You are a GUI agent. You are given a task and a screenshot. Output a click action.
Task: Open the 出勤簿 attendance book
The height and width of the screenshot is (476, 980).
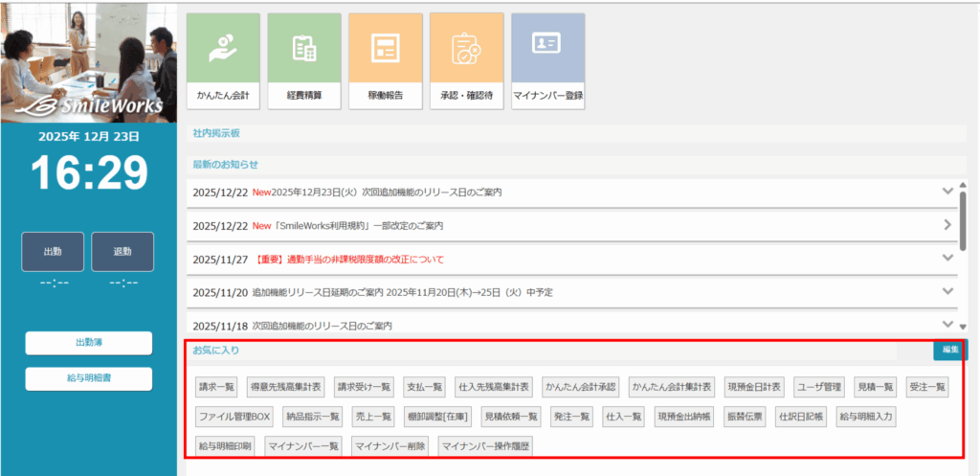tap(89, 342)
